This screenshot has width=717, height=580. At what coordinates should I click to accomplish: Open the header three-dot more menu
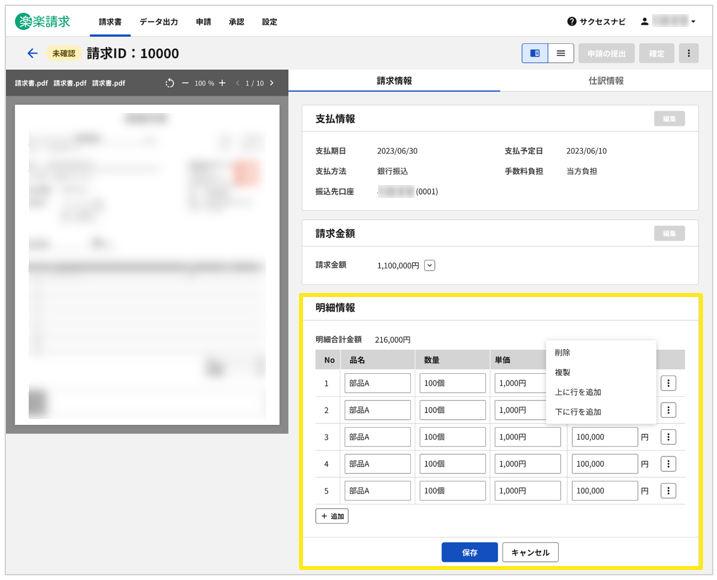pos(688,53)
